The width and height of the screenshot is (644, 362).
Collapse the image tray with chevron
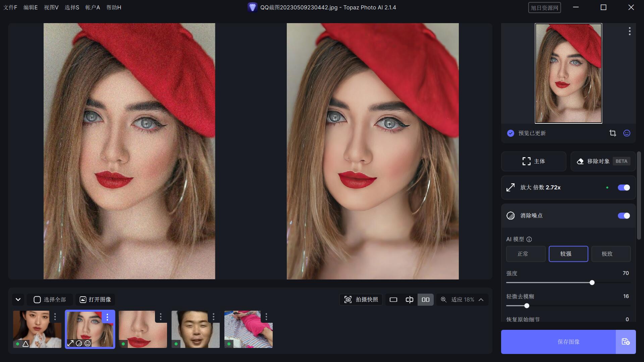point(18,300)
